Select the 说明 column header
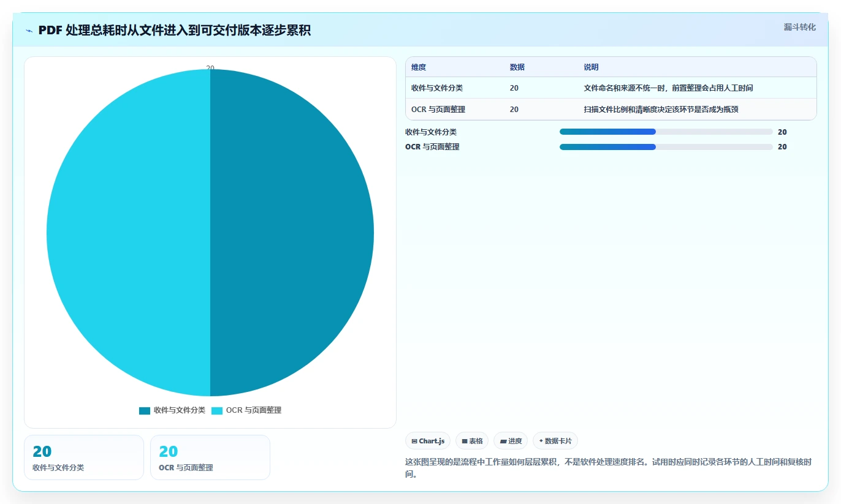Image resolution: width=841 pixels, height=504 pixels. [591, 67]
